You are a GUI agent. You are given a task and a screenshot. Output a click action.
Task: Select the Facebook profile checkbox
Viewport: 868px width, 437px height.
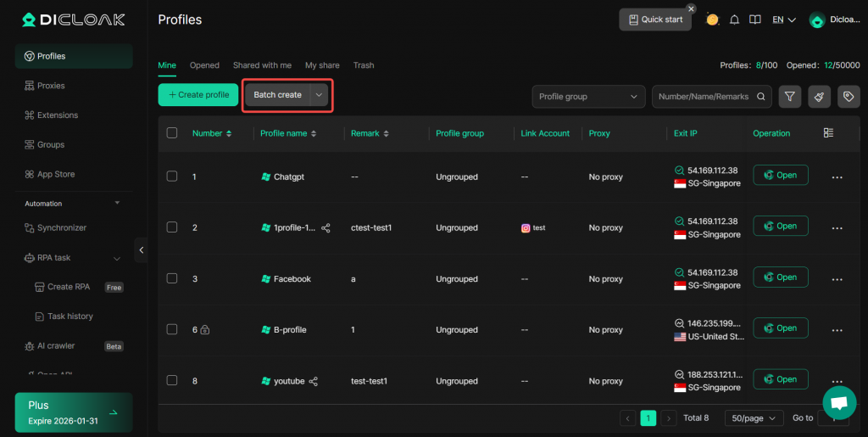tap(172, 278)
